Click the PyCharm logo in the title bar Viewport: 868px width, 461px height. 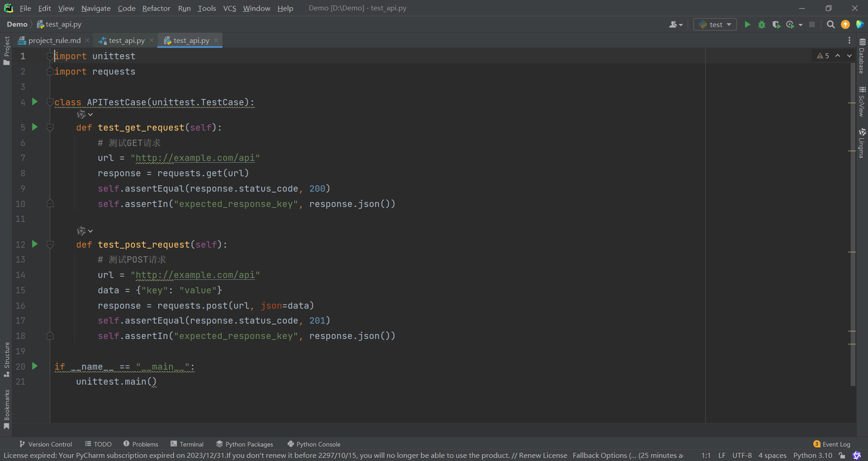(x=9, y=8)
